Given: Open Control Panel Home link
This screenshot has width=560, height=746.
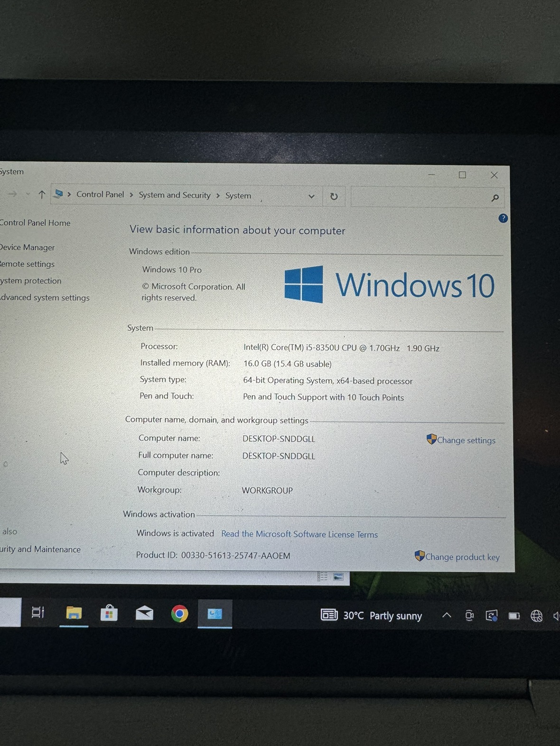Looking at the screenshot, I should [35, 223].
